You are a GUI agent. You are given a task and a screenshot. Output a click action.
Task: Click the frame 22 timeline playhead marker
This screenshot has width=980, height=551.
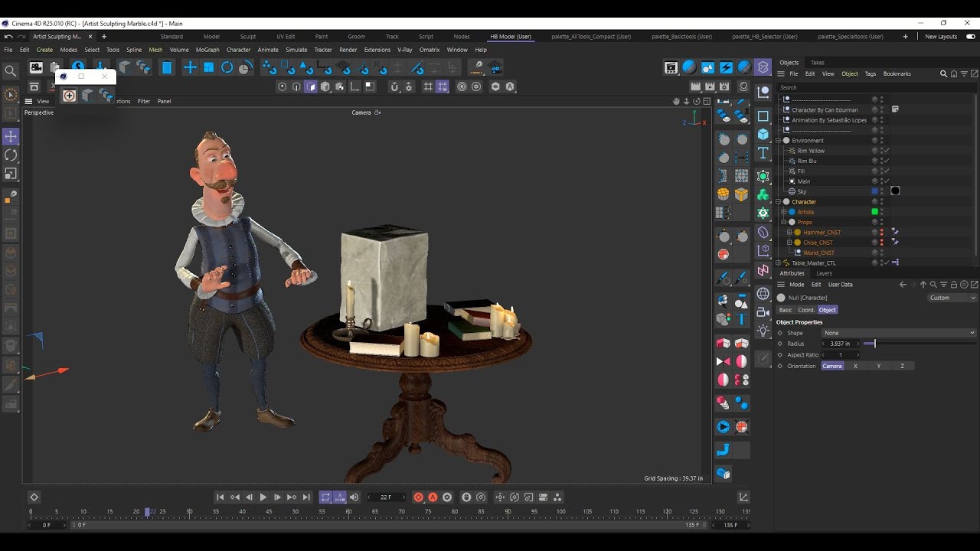coord(147,511)
